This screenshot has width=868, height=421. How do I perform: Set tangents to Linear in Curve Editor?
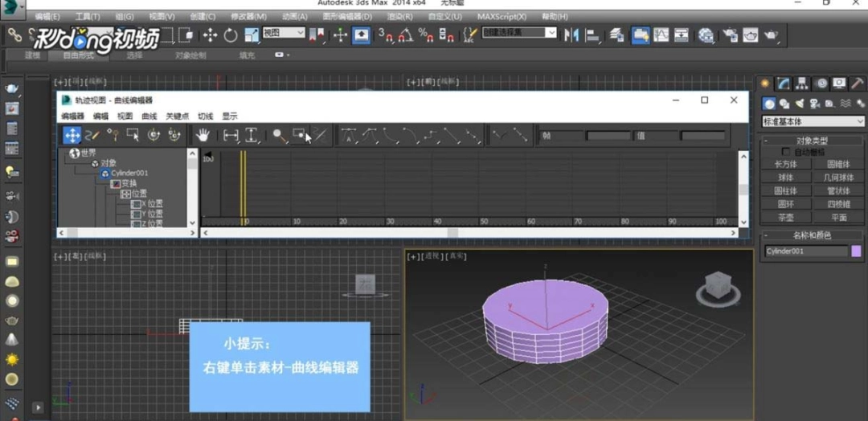(x=452, y=135)
